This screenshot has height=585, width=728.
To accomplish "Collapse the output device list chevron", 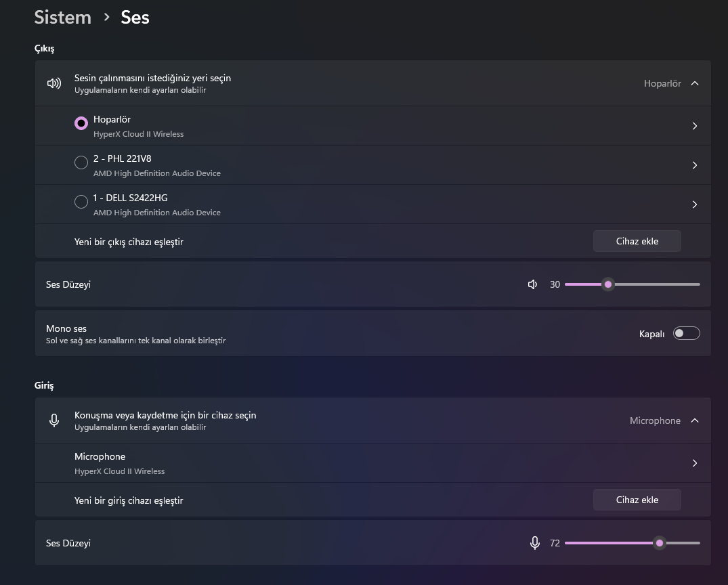I will tap(694, 83).
